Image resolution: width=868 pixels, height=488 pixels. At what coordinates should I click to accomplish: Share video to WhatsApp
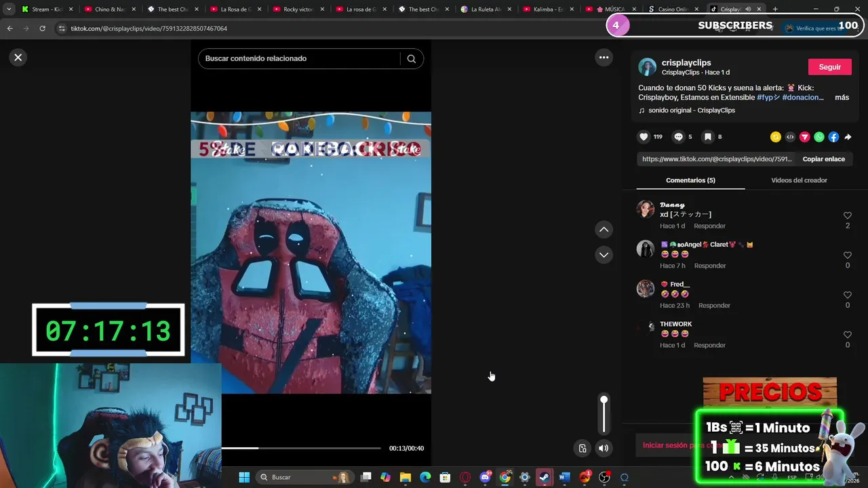coord(819,137)
